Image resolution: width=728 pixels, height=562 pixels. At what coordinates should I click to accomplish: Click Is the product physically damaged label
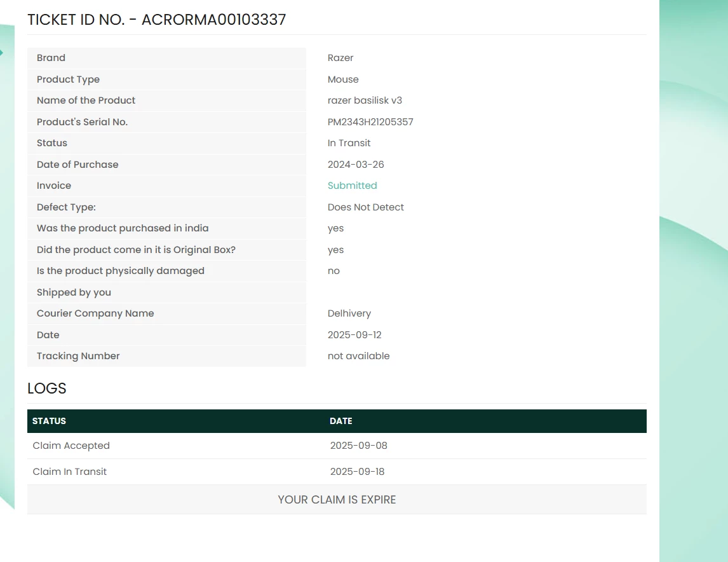(120, 271)
